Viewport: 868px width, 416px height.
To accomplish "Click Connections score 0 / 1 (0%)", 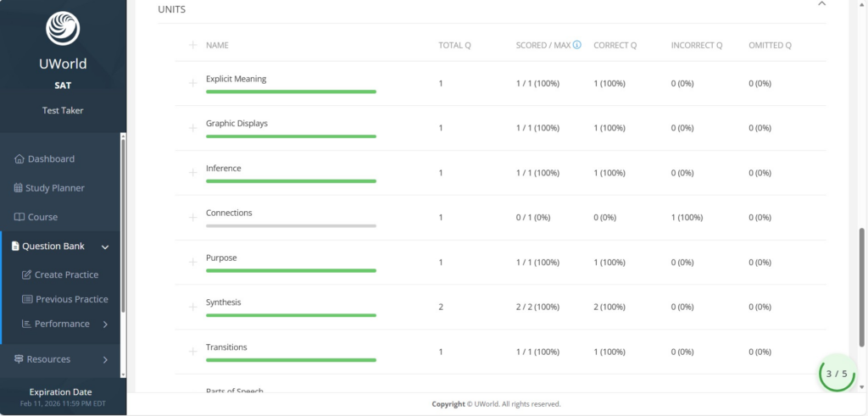I will tap(533, 218).
